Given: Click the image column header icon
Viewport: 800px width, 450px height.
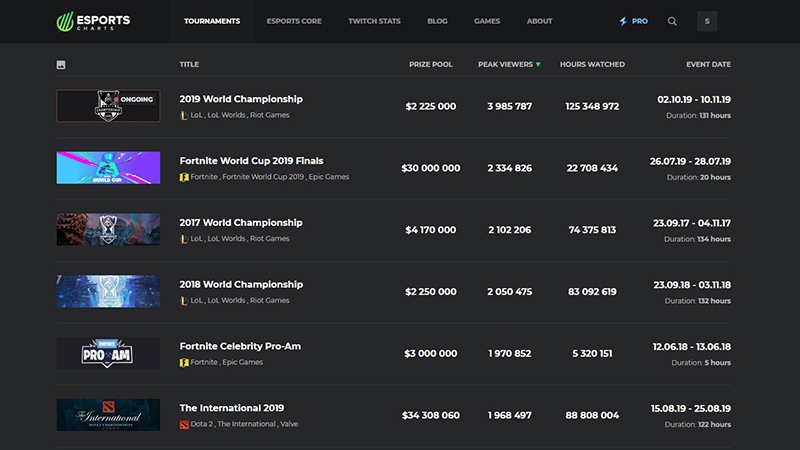Looking at the screenshot, I should point(61,65).
